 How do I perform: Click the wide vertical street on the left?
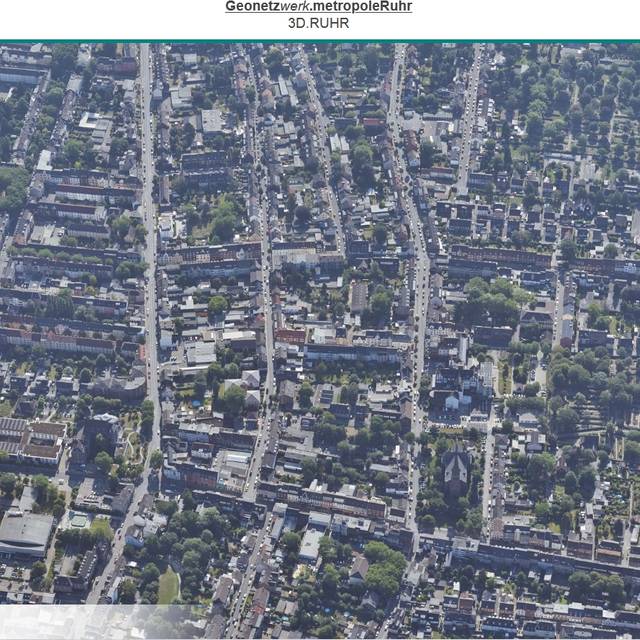pyautogui.click(x=149, y=250)
